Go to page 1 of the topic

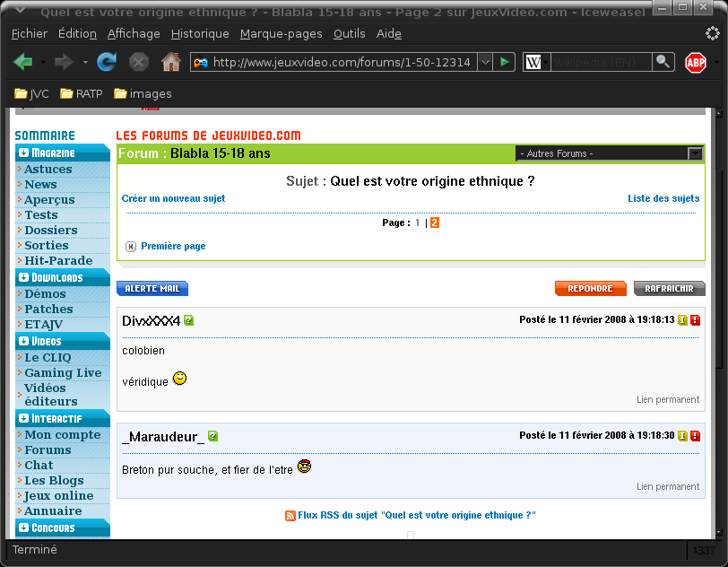coord(418,222)
